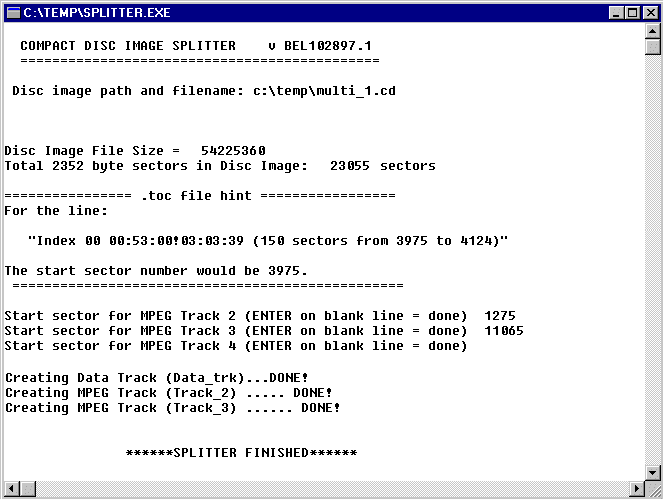Click the horizontal scrollbar left arrow
The width and height of the screenshot is (663, 499).
10,490
